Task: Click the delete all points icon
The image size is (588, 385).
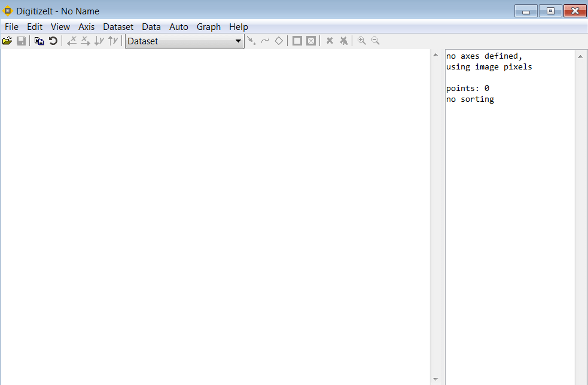Action: 343,41
